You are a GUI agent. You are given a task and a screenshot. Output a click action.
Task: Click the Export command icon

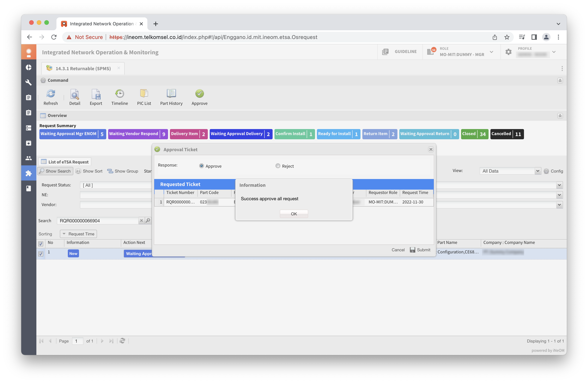tap(96, 94)
